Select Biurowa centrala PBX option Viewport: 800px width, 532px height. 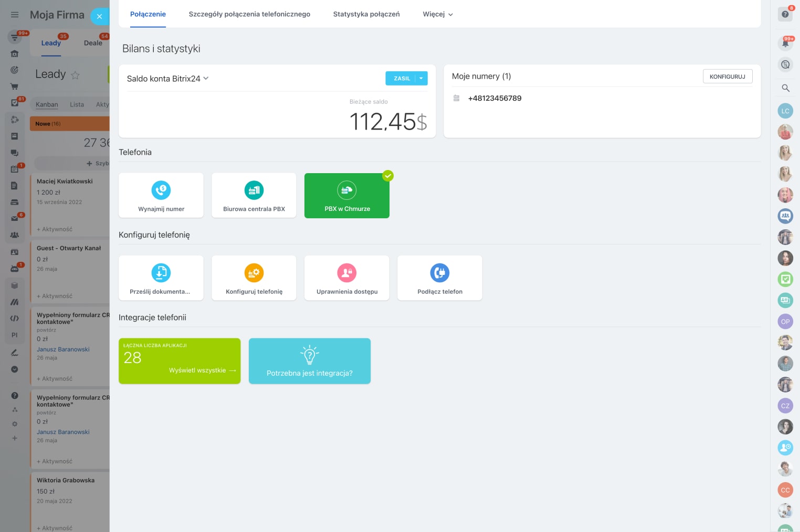pos(254,195)
